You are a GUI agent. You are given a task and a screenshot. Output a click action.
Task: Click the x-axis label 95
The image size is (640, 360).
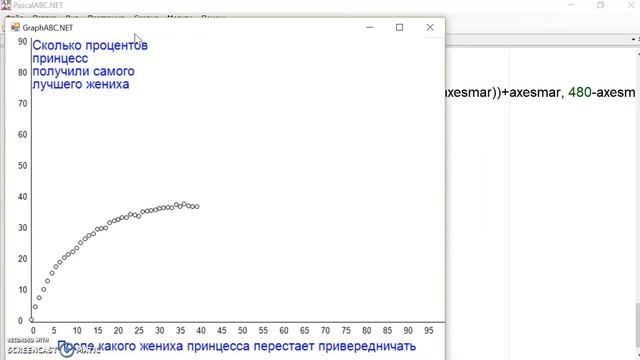[429, 331]
